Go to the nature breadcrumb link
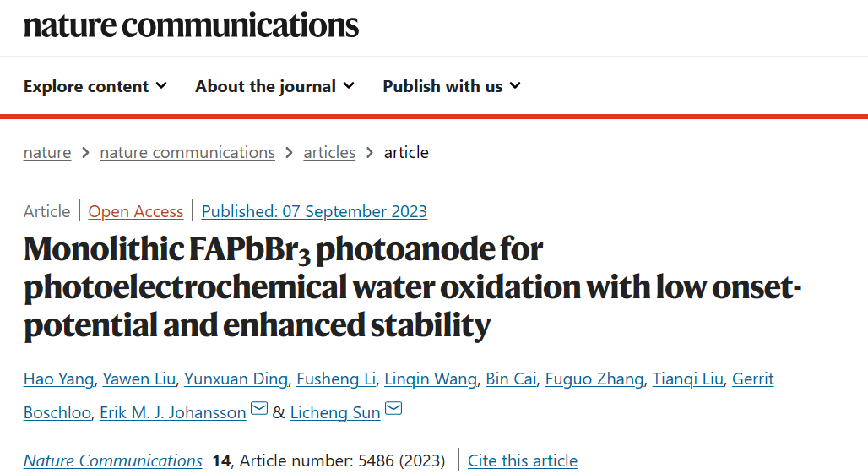Image resolution: width=868 pixels, height=474 pixels. click(x=47, y=152)
